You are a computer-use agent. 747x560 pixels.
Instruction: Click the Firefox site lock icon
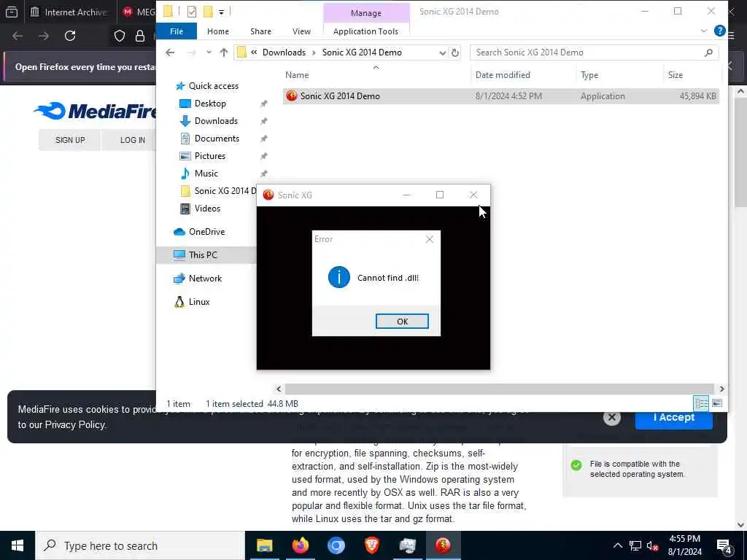[140, 36]
